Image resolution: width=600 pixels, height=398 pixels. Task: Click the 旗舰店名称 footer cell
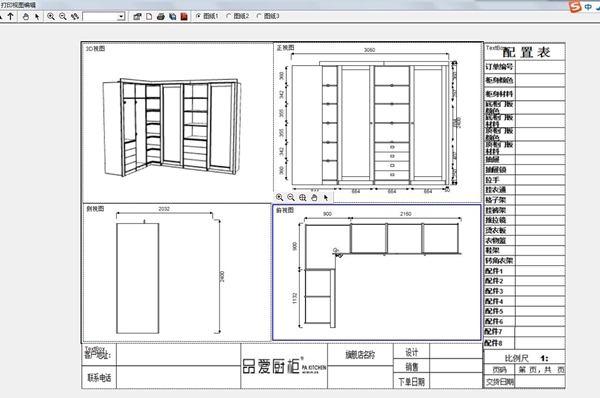[360, 355]
